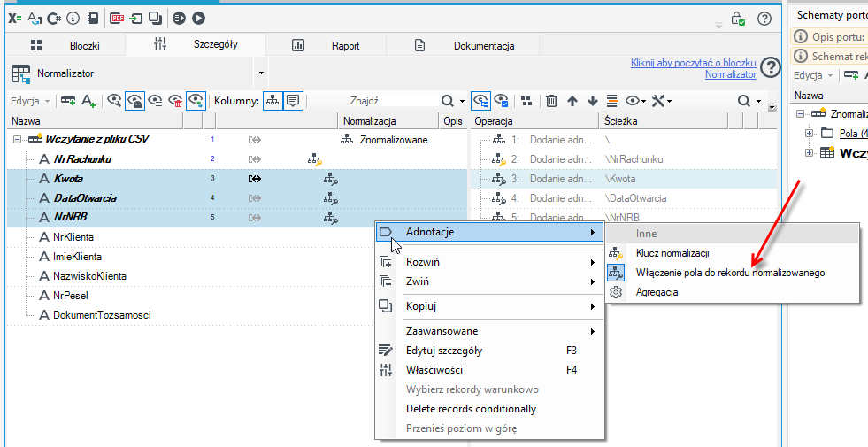
Task: Open Edycja dropdown in Schematy portów panel
Action: [x=813, y=75]
